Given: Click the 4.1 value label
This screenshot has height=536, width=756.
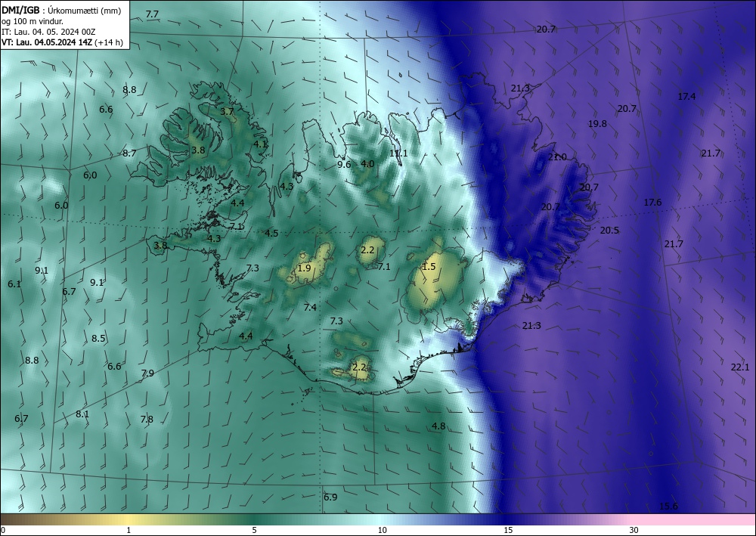Looking at the screenshot, I should [260, 144].
